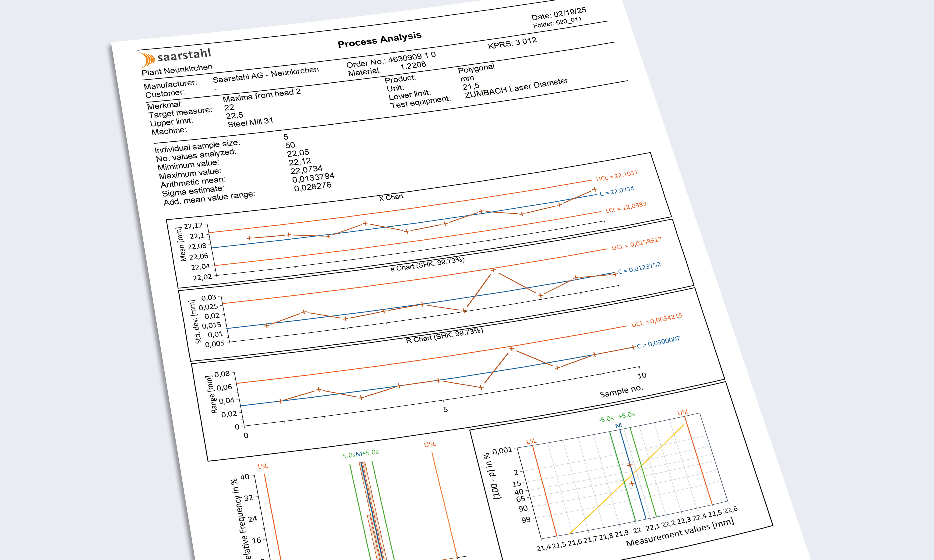934x560 pixels.
Task: Click '(100 - p) in %' axis label
Action: [492, 476]
